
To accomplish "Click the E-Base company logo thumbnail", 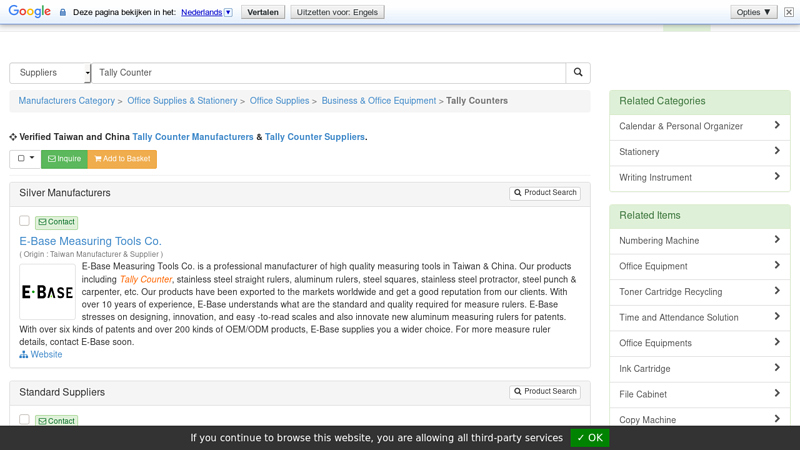I will (47, 292).
